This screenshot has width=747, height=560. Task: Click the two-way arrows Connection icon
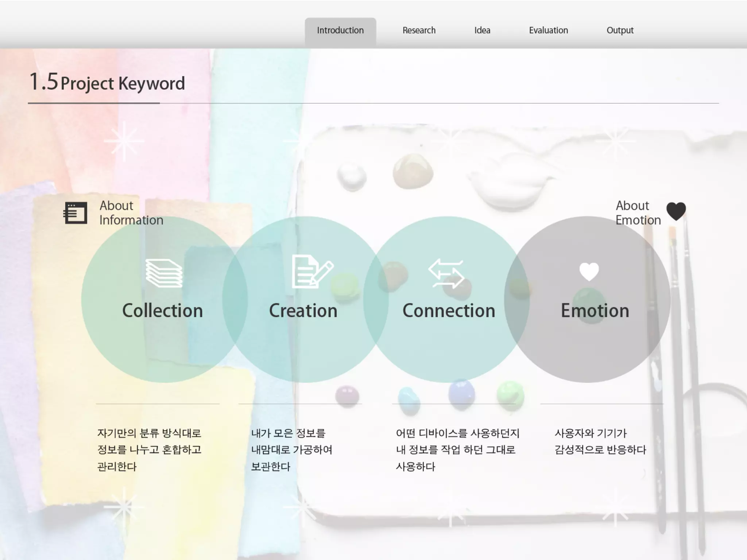pos(446,274)
